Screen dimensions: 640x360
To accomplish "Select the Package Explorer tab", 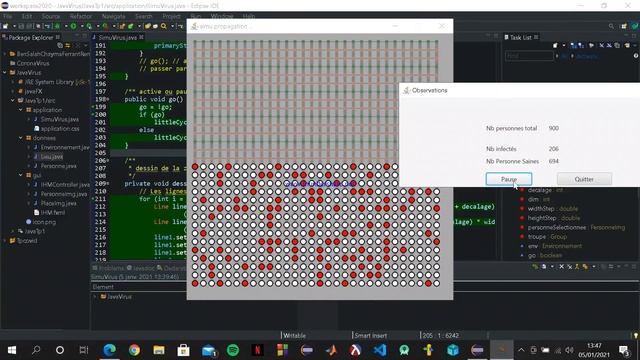I will point(31,37).
